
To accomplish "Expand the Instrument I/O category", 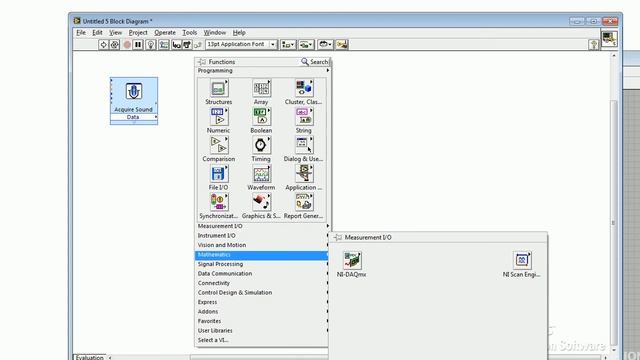I will click(262, 236).
